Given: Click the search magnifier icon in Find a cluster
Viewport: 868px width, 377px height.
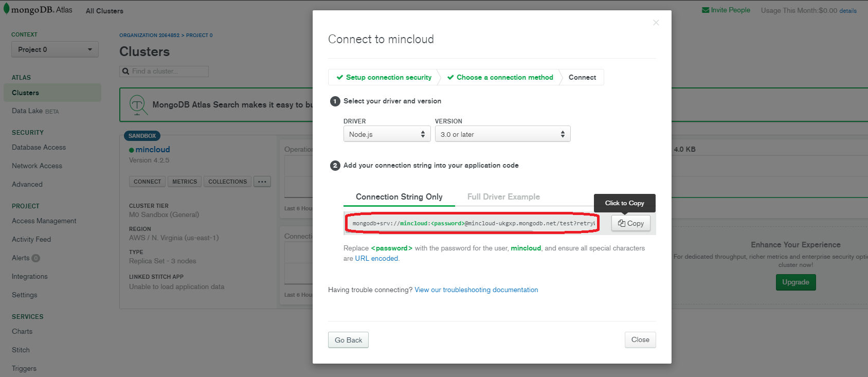Looking at the screenshot, I should 125,71.
